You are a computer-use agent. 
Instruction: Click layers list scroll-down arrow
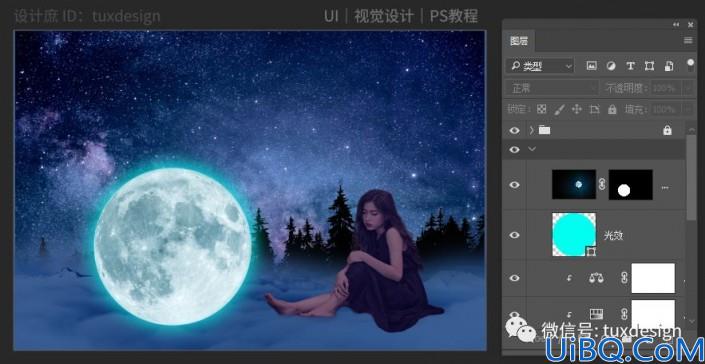691,321
